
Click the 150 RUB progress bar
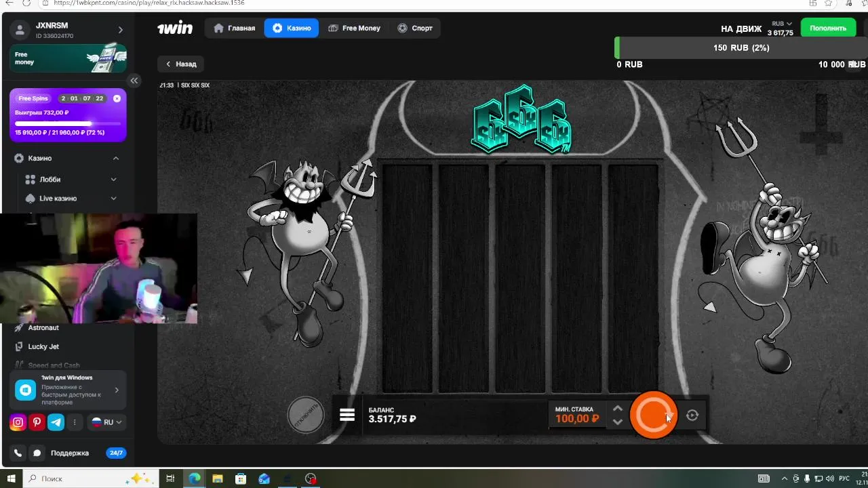click(x=741, y=48)
